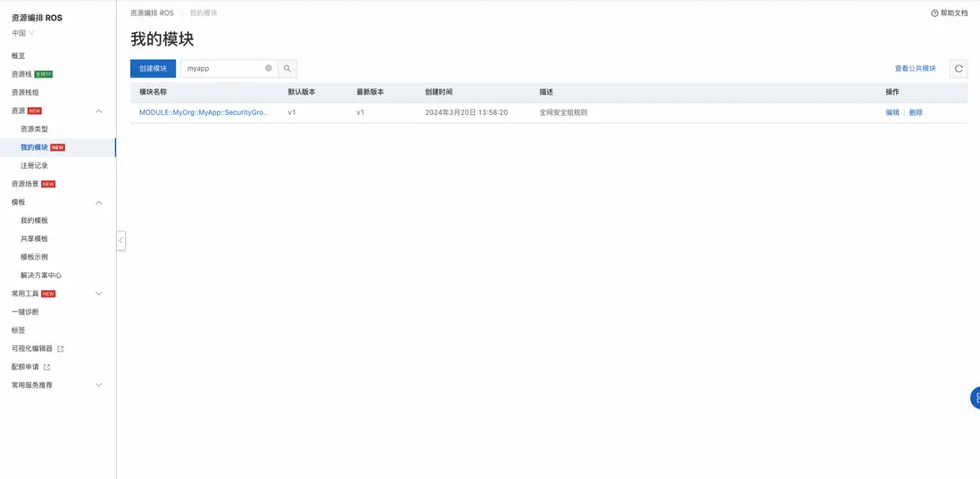This screenshot has height=479, width=980.
Task: Open the floating blue widget button
Action: [x=975, y=398]
